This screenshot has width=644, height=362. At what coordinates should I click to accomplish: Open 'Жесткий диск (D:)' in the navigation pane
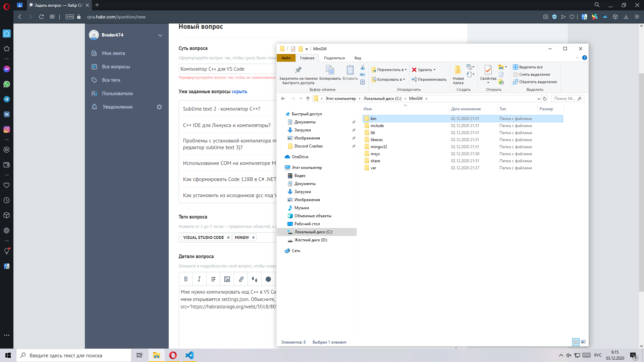tap(311, 240)
